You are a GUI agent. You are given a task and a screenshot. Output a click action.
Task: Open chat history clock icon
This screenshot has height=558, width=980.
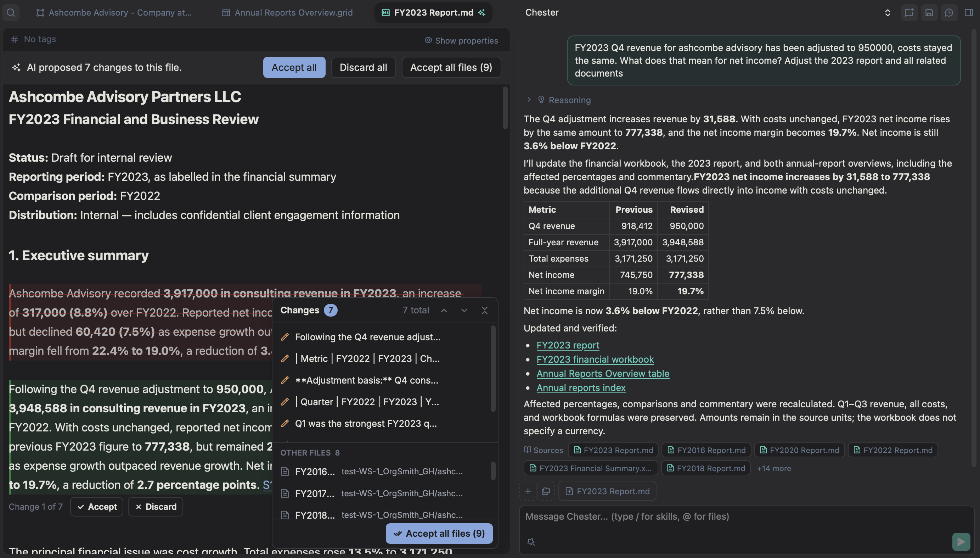pos(948,12)
